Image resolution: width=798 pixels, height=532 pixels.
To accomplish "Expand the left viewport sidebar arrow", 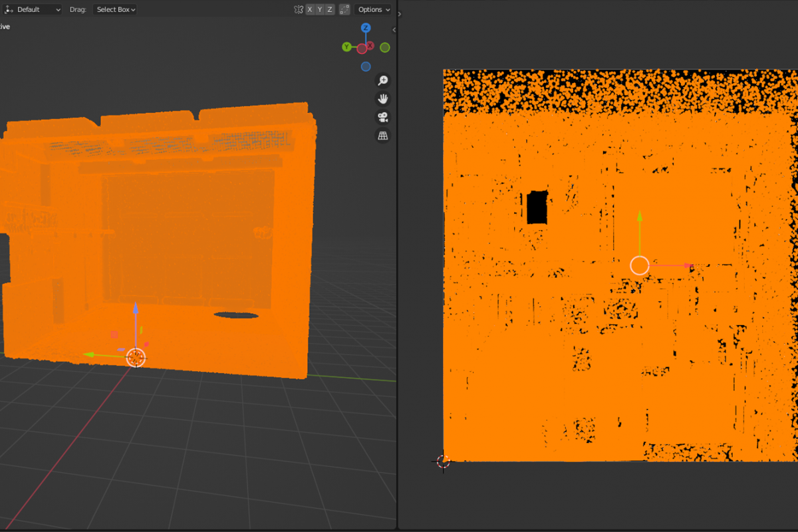I will point(394,30).
